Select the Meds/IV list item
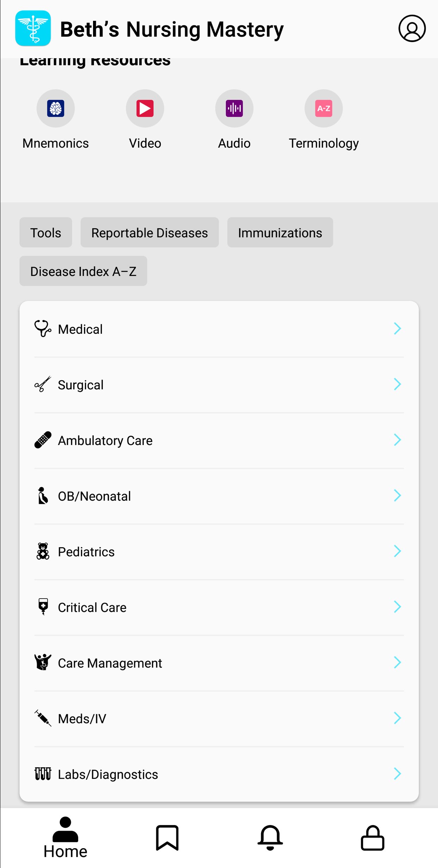438x868 pixels. pos(218,719)
